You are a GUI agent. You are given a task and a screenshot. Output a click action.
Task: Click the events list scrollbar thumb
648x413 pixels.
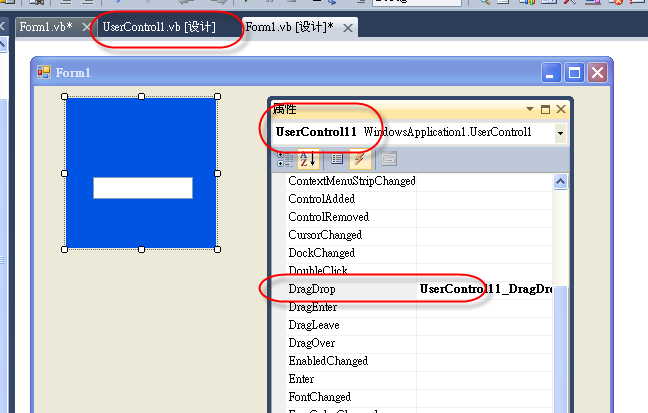pyautogui.click(x=560, y=349)
